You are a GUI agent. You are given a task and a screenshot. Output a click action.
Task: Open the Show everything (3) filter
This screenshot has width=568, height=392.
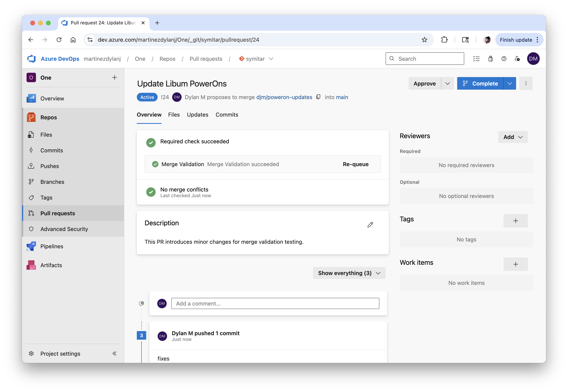pyautogui.click(x=349, y=273)
